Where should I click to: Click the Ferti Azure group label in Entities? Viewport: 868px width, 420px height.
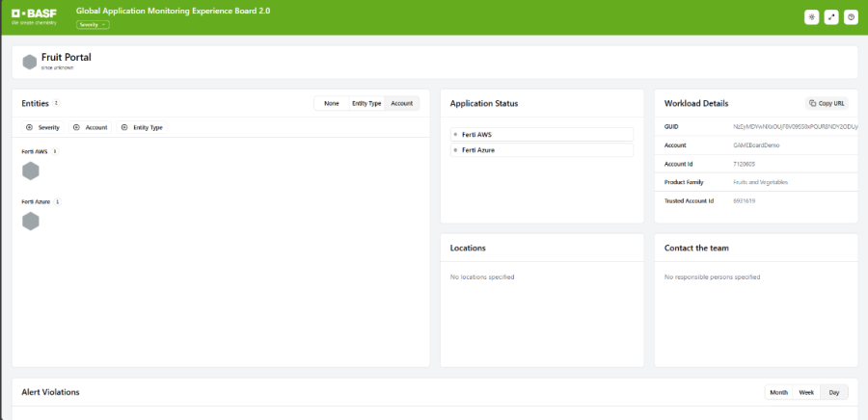[x=36, y=201]
